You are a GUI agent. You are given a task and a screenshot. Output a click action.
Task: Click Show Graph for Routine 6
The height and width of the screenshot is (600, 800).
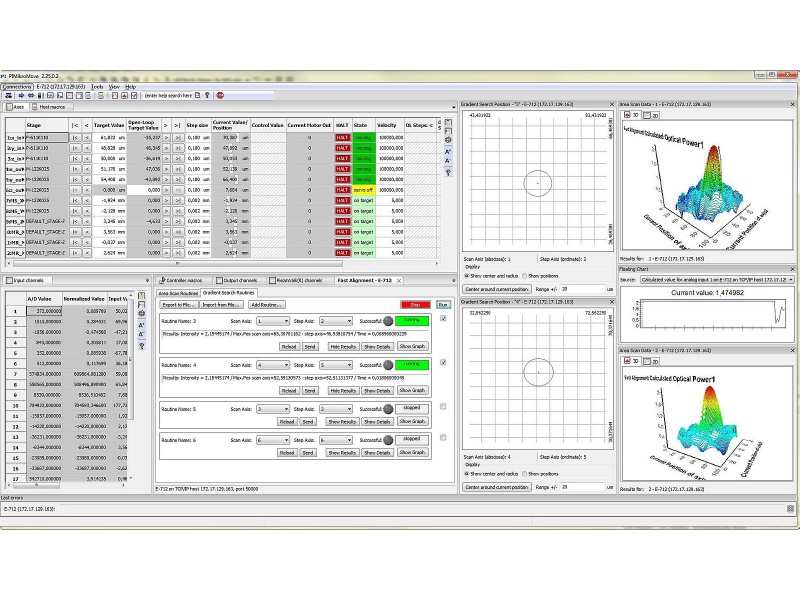tap(412, 452)
